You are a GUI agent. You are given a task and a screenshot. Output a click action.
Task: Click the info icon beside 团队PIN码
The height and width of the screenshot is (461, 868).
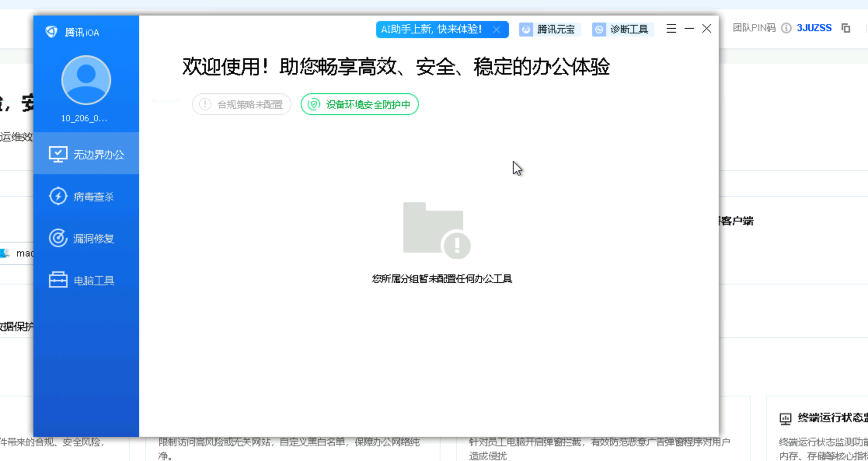click(786, 28)
